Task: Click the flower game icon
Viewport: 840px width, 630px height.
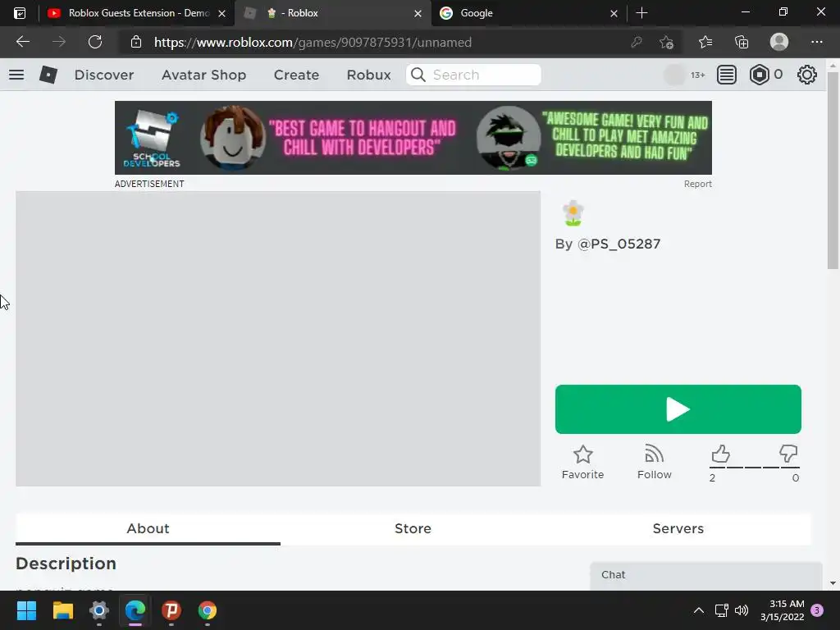Action: click(x=573, y=213)
